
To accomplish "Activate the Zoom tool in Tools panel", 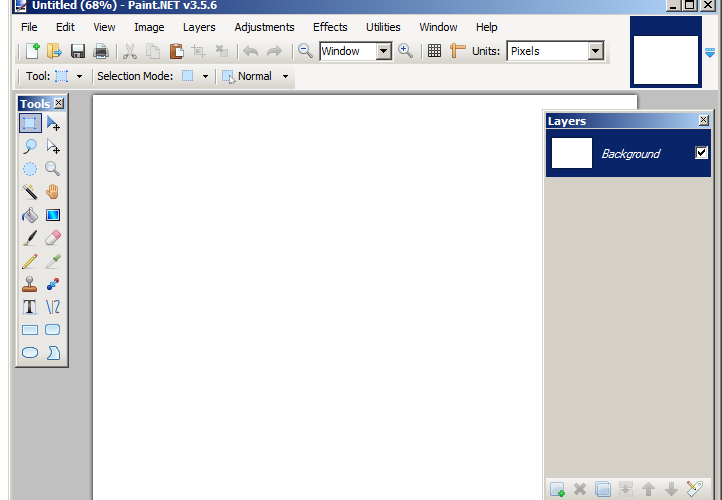I will point(53,169).
